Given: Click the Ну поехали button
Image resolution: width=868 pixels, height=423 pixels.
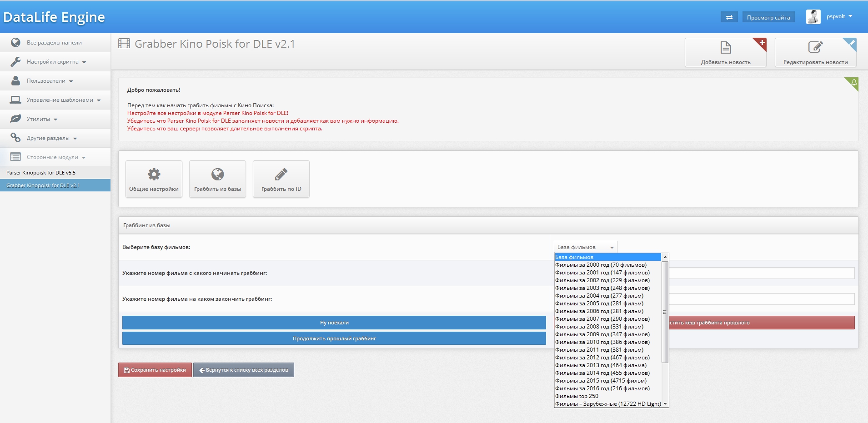Looking at the screenshot, I should point(334,323).
